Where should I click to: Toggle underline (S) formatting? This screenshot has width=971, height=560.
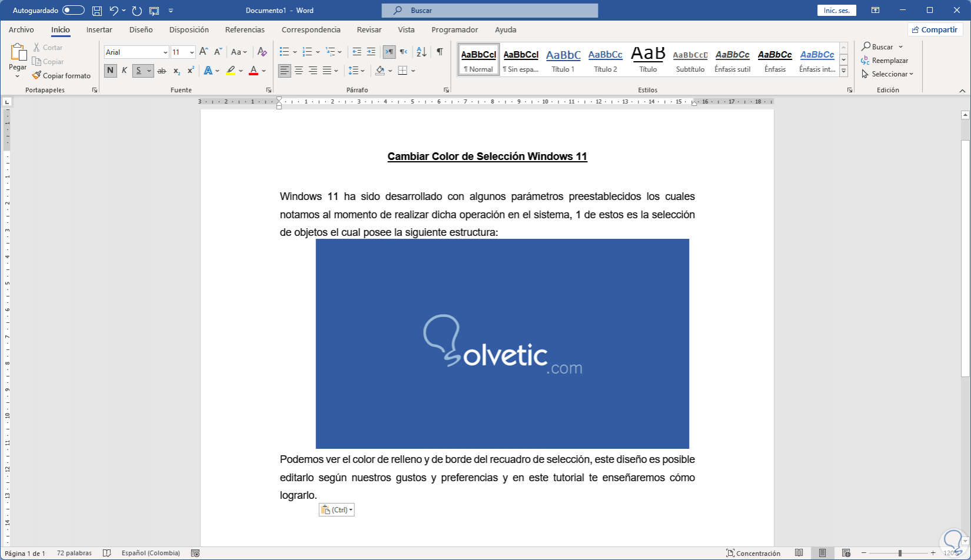139,71
